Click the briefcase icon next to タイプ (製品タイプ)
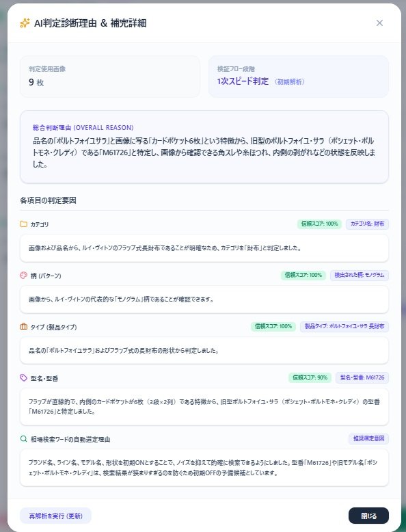Screen dimensions: 406x532 (x=23, y=327)
